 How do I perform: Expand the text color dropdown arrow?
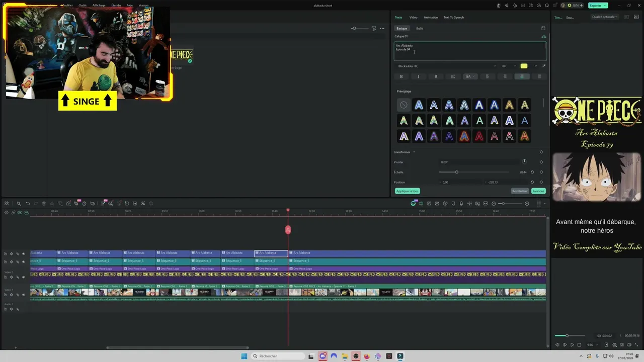coord(536,66)
